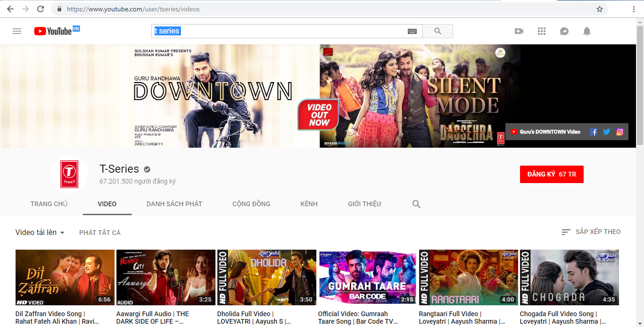644x327 pixels.
Task: Go back with browser back arrow
Action: [x=10, y=9]
